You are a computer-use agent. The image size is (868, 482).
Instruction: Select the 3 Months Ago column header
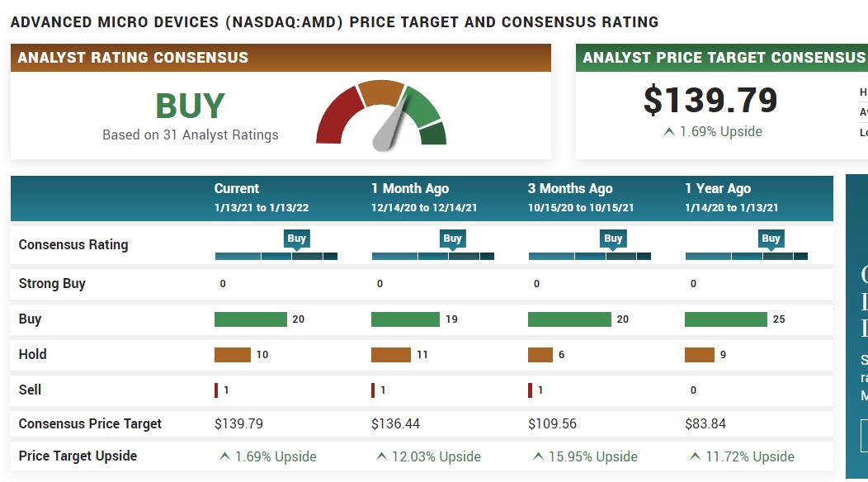581,198
